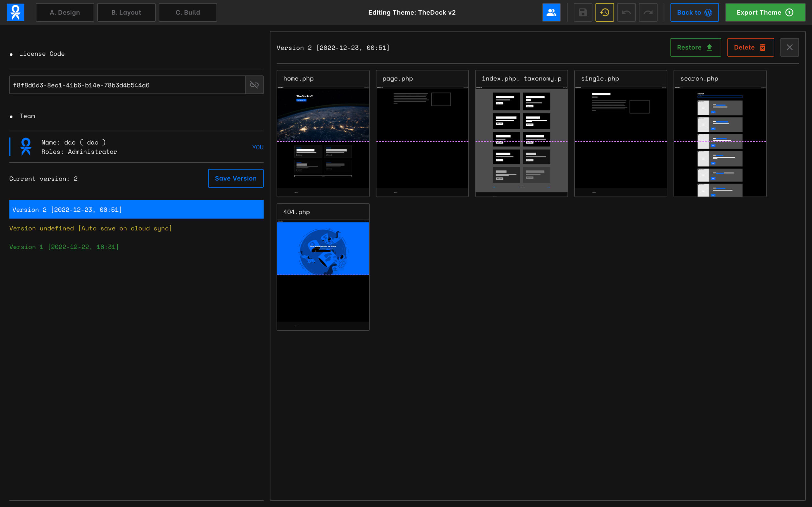Toggle the license code unlink icon

254,85
